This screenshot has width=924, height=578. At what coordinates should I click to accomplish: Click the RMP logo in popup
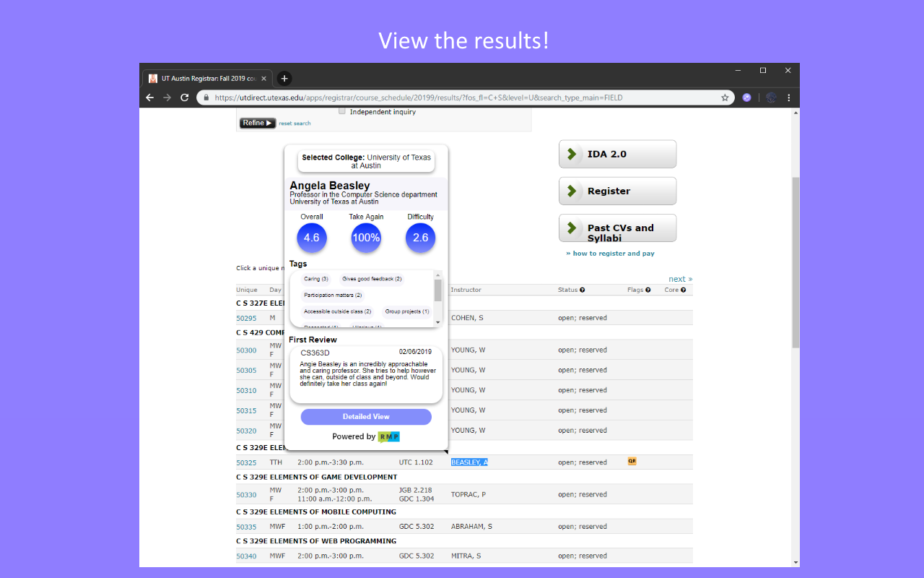(388, 436)
